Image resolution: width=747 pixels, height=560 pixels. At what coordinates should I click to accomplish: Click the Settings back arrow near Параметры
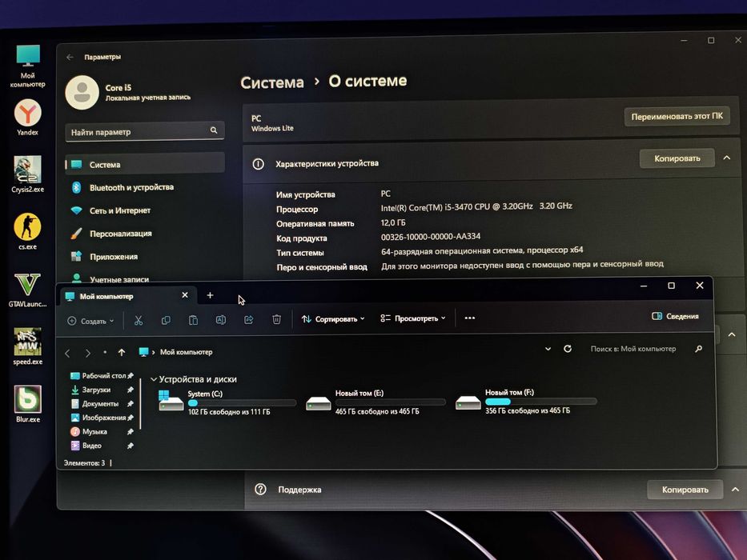70,57
